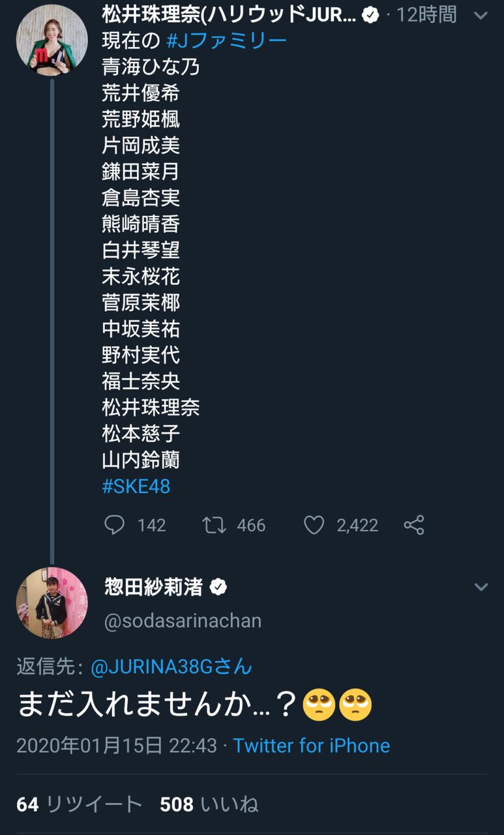Open 惣田紗莉渚 profile avatar
The image size is (504, 835).
[x=52, y=602]
